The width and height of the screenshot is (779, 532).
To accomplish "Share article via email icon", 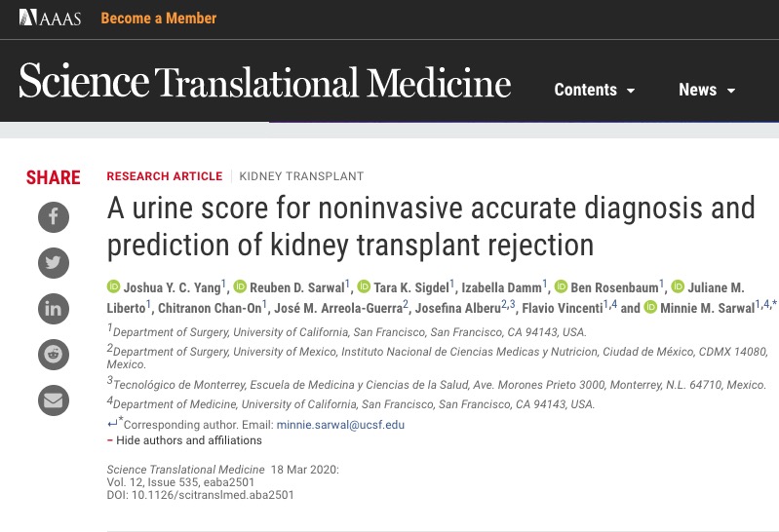I will [54, 400].
